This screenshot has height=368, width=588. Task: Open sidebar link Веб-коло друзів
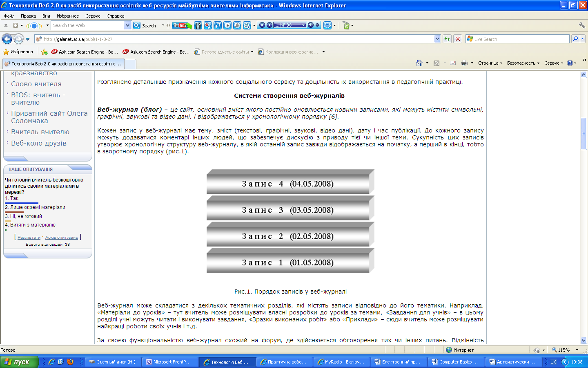(39, 143)
